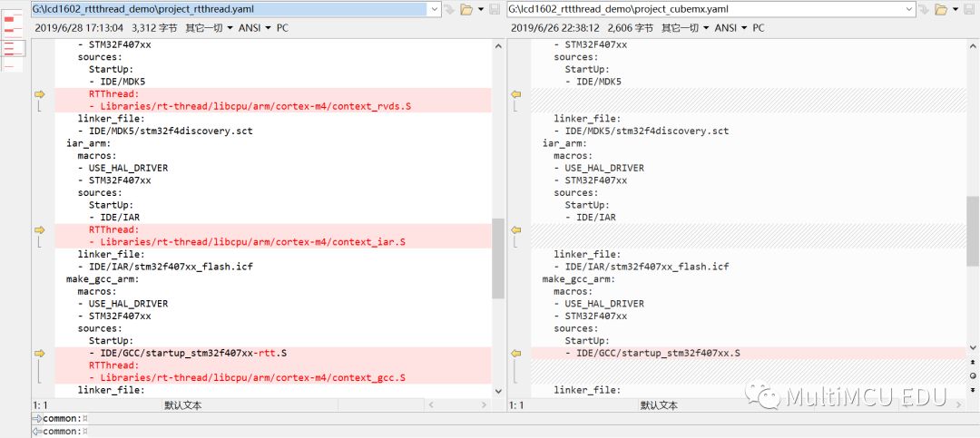Click right pane scroll down arrow

[973, 347]
